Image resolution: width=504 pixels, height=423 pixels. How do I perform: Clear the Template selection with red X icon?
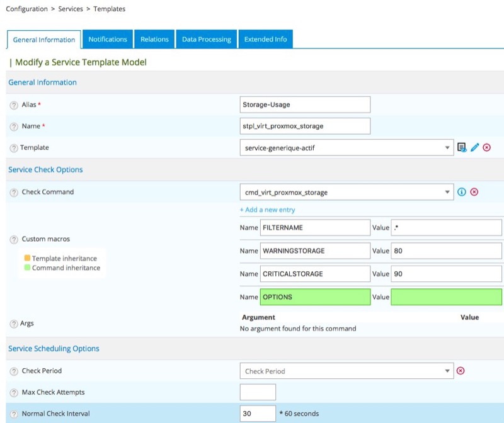coord(487,147)
